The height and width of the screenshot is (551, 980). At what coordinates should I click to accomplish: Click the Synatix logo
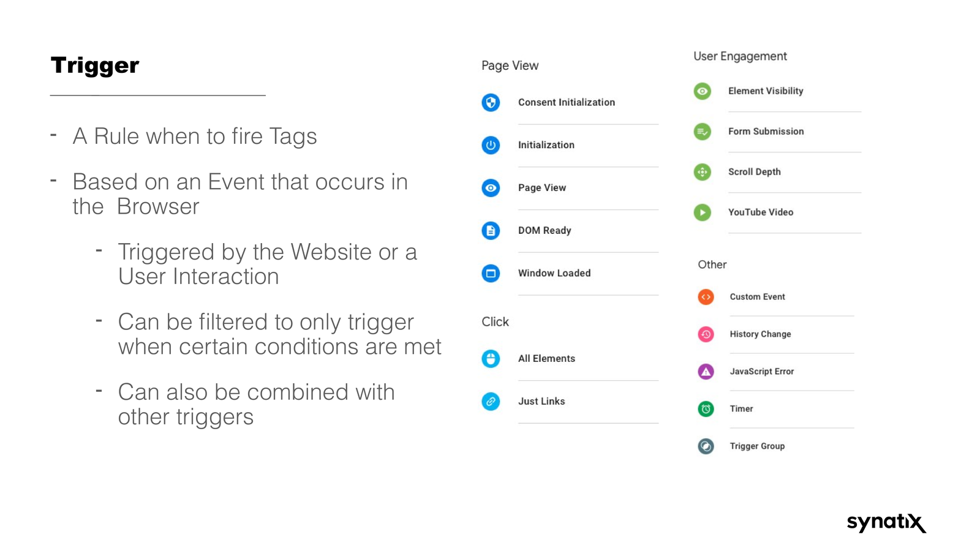tap(886, 522)
